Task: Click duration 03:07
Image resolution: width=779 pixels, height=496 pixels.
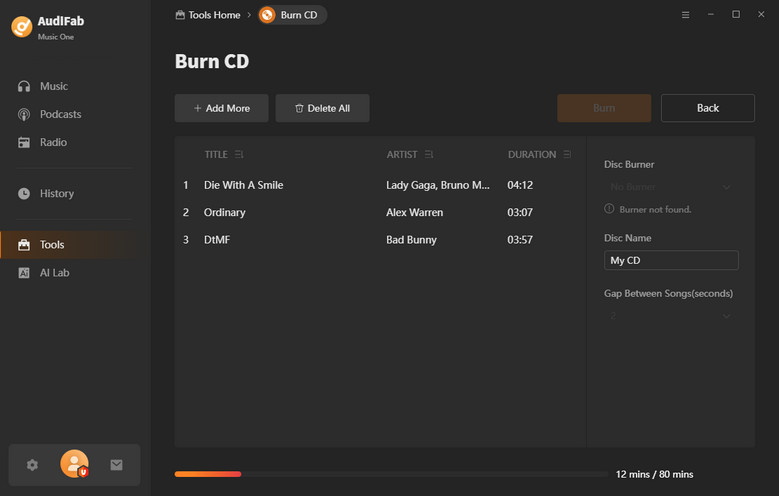Action: [x=520, y=212]
